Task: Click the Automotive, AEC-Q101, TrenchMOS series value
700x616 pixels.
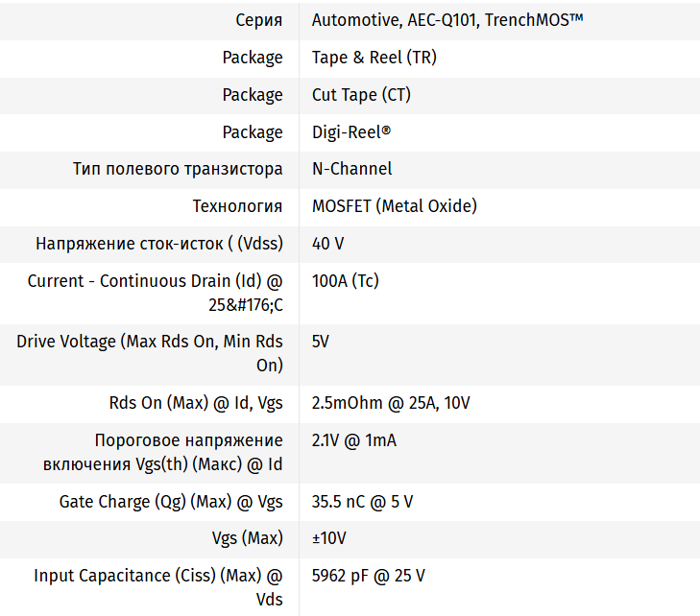Action: click(447, 20)
